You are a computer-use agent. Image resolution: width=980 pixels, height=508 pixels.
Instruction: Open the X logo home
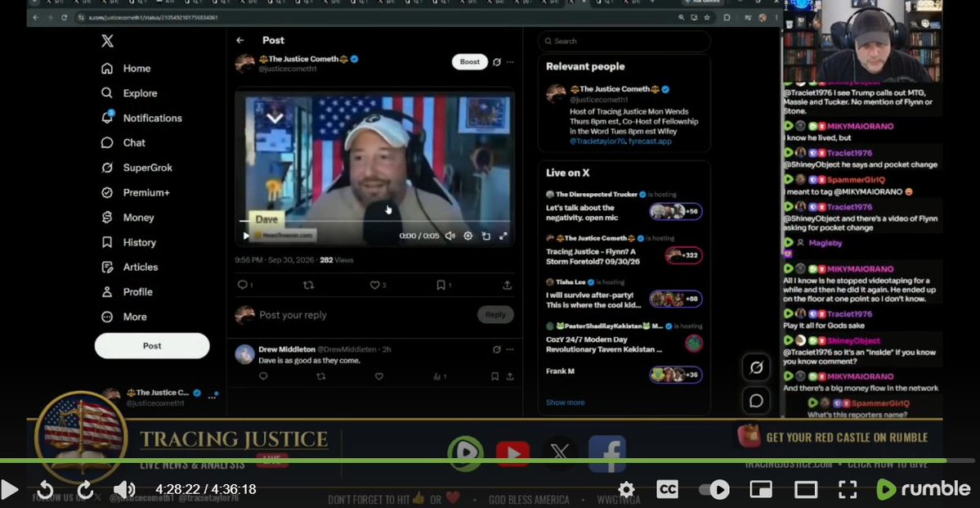[x=108, y=41]
